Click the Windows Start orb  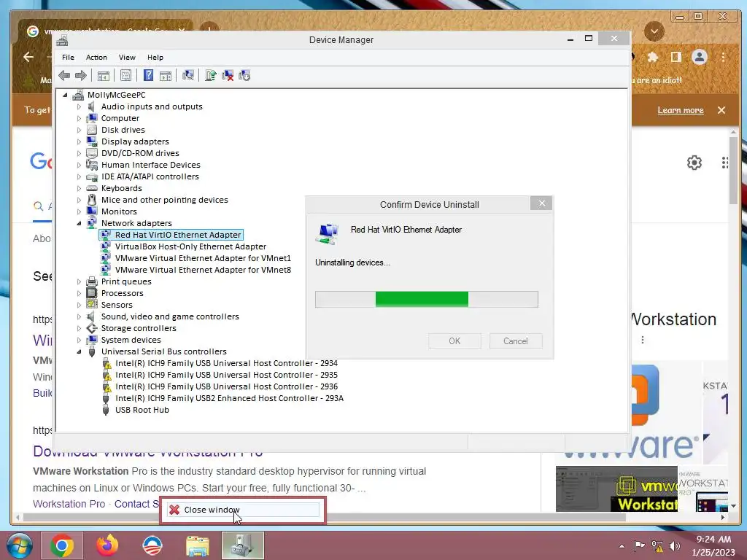point(19,545)
